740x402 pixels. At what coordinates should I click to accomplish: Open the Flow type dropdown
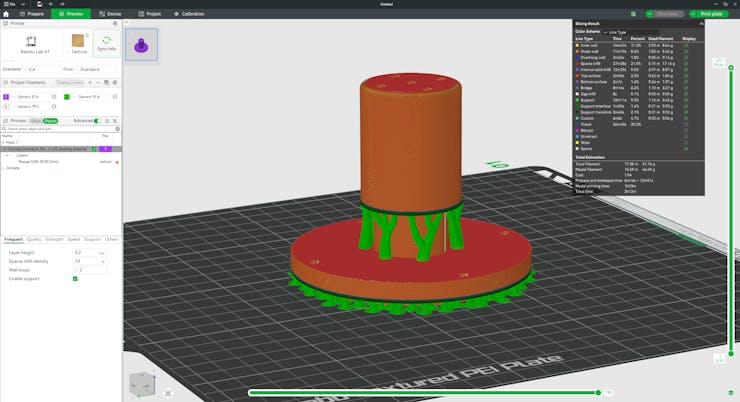point(97,69)
